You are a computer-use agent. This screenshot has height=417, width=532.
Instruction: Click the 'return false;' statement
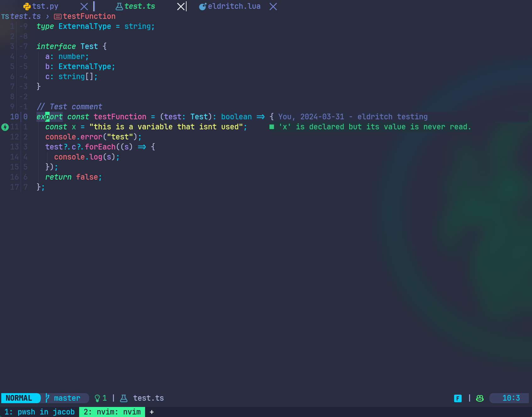(74, 177)
